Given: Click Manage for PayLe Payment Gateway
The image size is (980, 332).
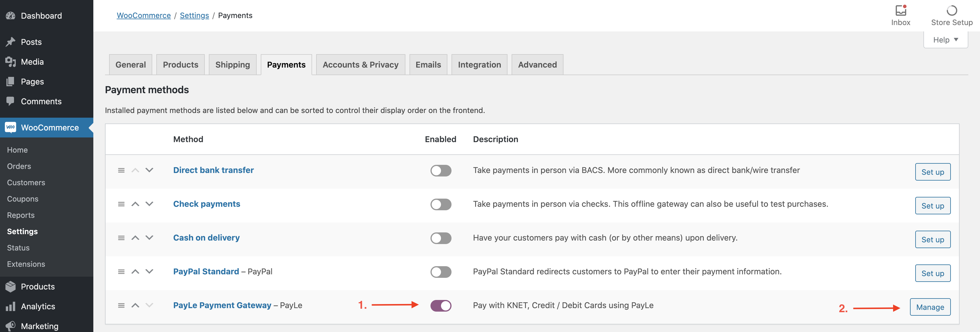Looking at the screenshot, I should click(x=930, y=307).
